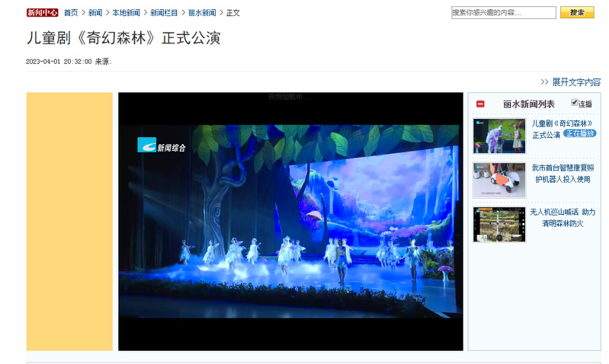Click the 无人机巡山喊话 助力清明森林防火 title

tap(563, 218)
